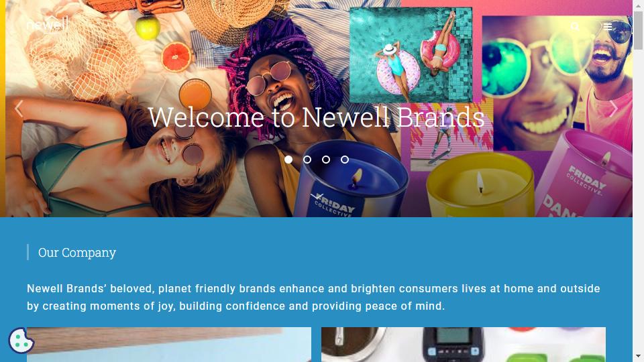This screenshot has height=362, width=644.
Task: Click the company description paragraph text
Action: [313, 297]
